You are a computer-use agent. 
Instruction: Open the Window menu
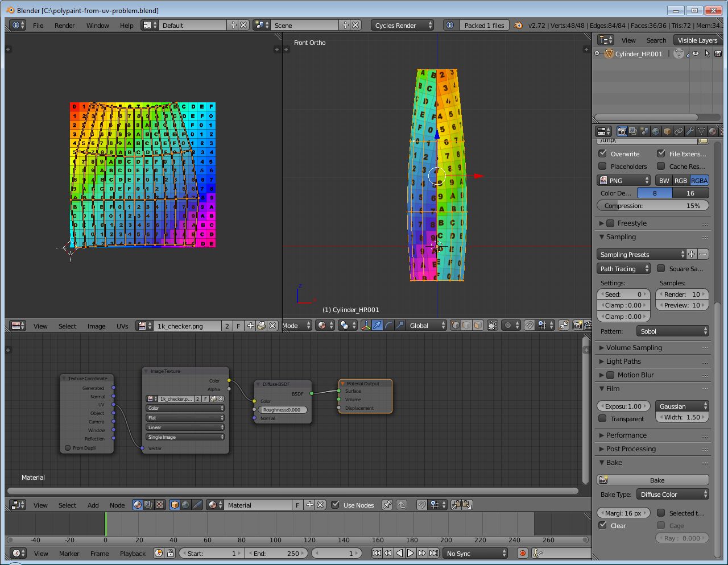pos(98,25)
